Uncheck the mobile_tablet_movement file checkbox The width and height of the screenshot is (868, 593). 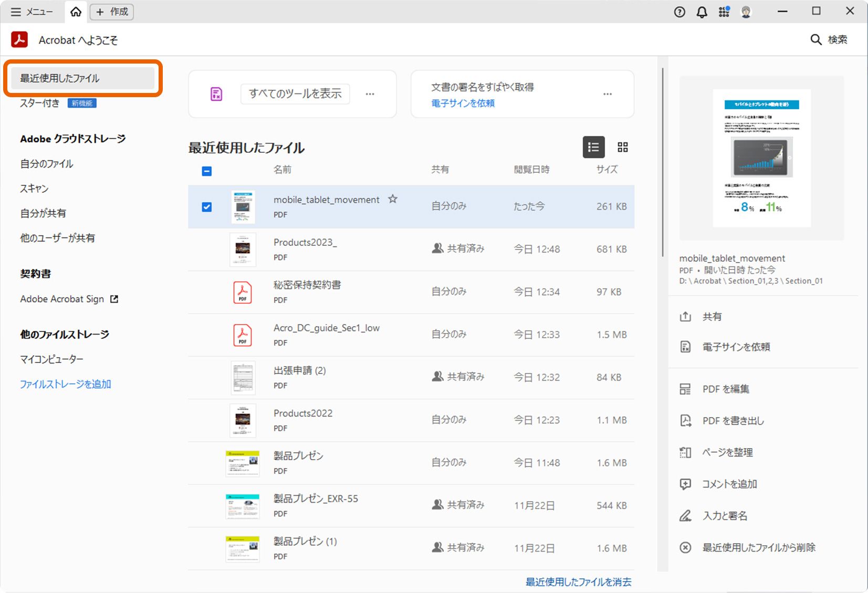click(x=207, y=207)
